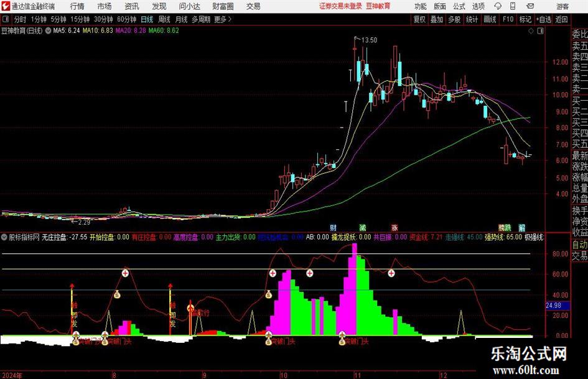Click the 涨 marker on the main chart
This screenshot has height=379, width=588.
tap(394, 228)
